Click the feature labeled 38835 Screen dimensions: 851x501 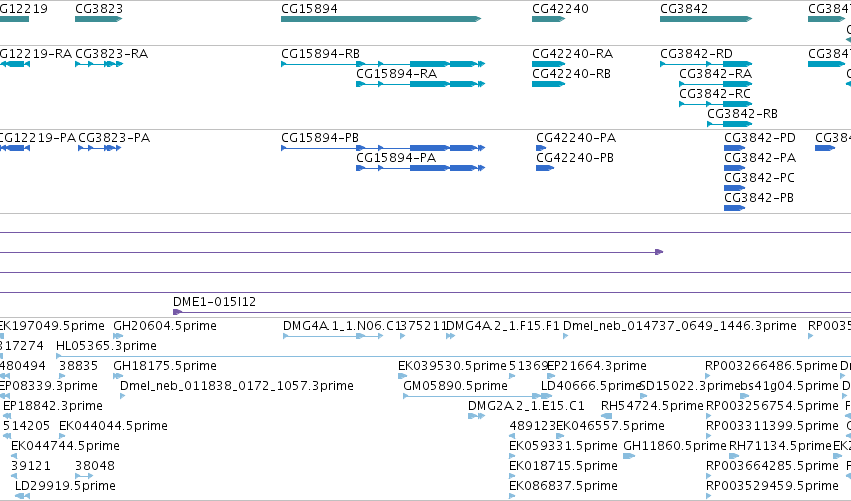pyautogui.click(x=78, y=366)
